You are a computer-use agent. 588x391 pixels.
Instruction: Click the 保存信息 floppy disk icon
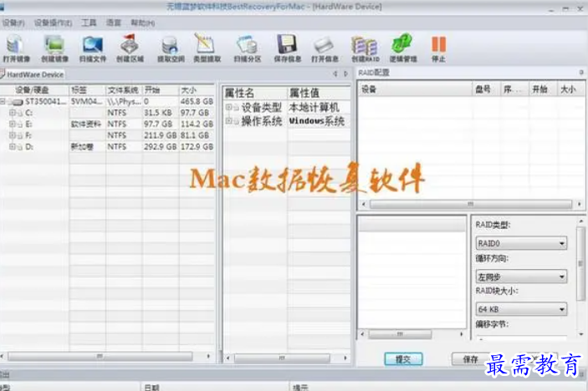287,44
